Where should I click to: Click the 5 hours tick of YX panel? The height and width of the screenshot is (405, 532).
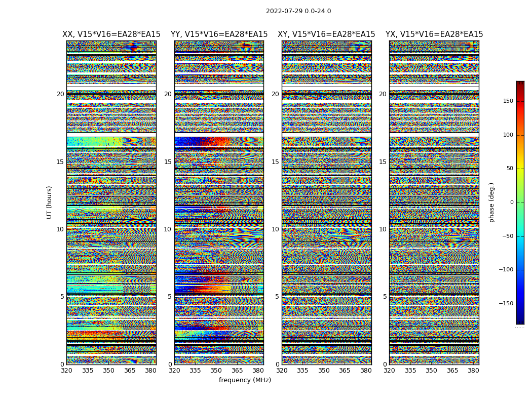[385, 297]
